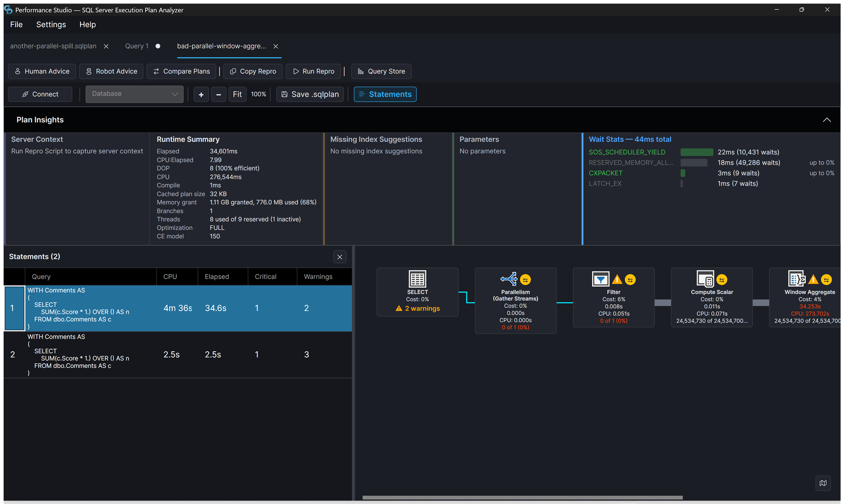Open the Help menu
Viewport: 844px width, 504px height.
coord(88,24)
